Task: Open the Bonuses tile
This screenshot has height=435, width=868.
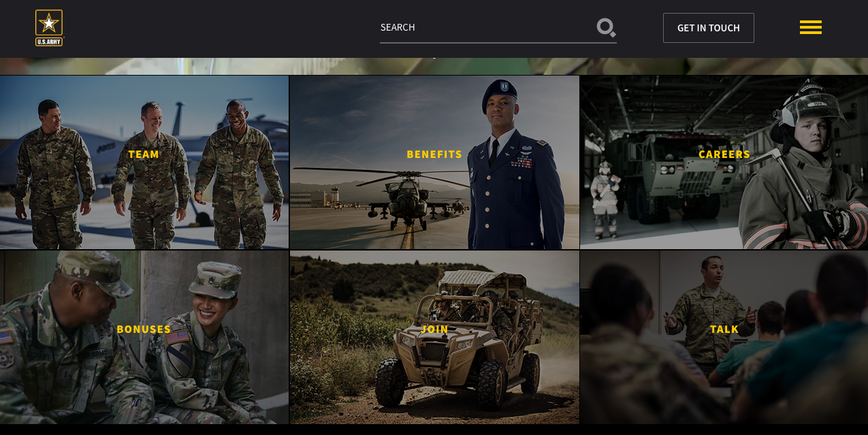Action: [x=144, y=337]
